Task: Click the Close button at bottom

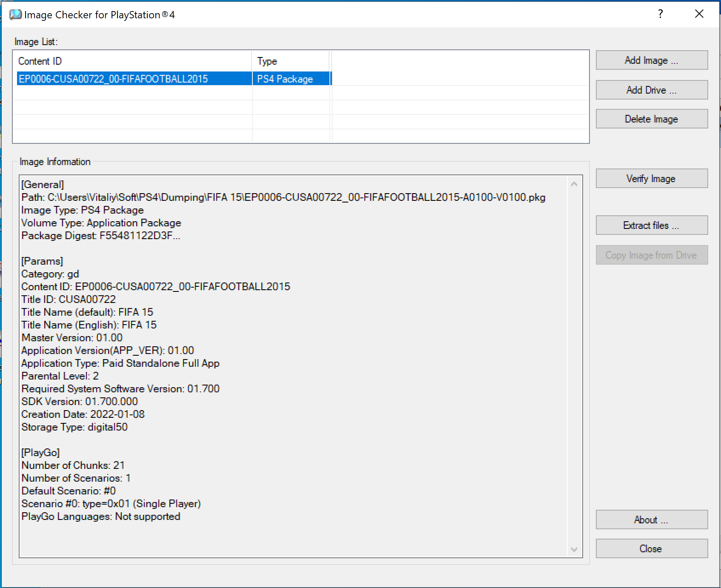Action: pyautogui.click(x=652, y=549)
